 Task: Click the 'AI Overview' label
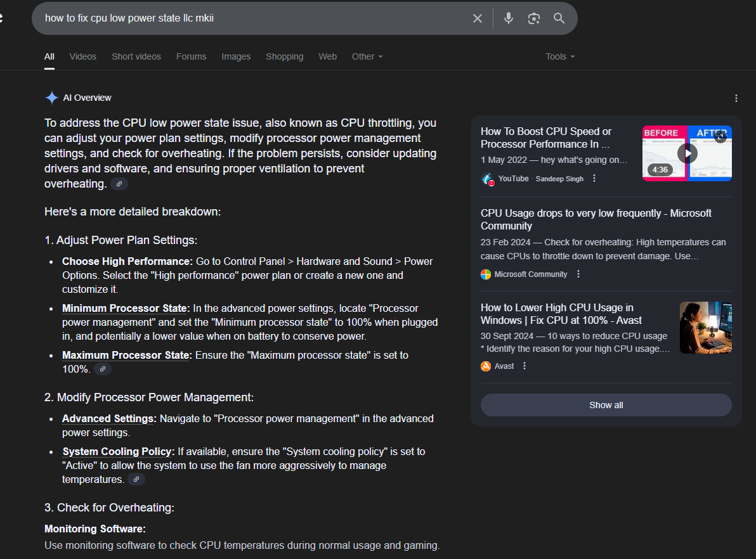[x=88, y=98]
